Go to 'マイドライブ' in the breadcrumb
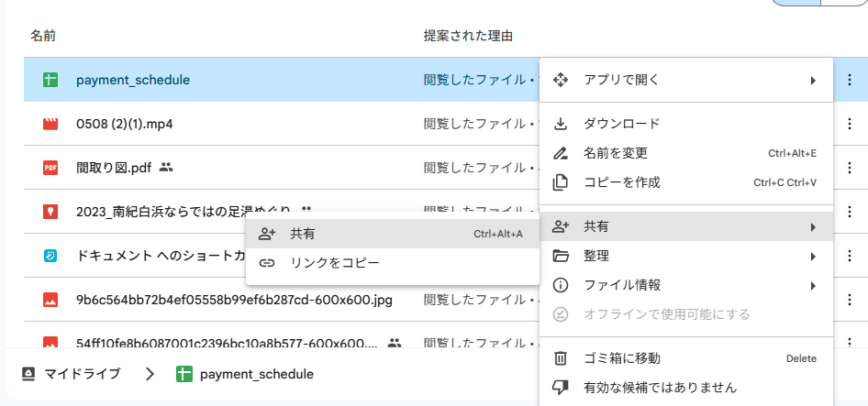Image resolution: width=868 pixels, height=406 pixels. pyautogui.click(x=82, y=374)
